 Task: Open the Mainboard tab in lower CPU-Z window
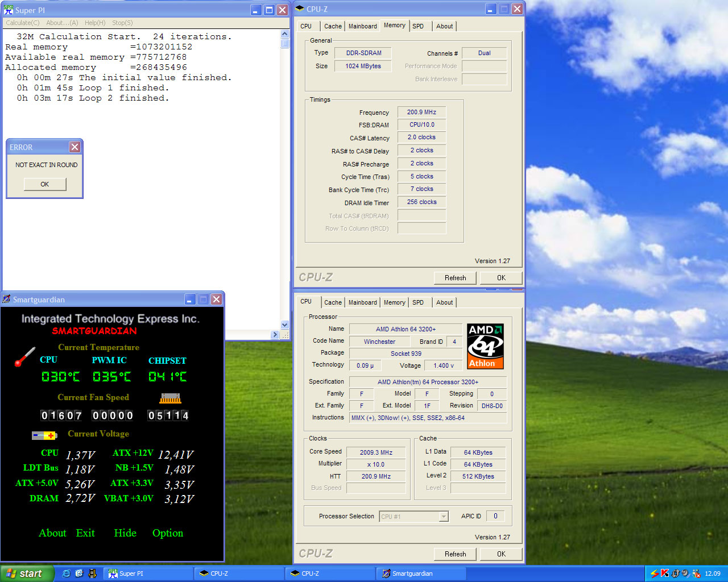(363, 302)
